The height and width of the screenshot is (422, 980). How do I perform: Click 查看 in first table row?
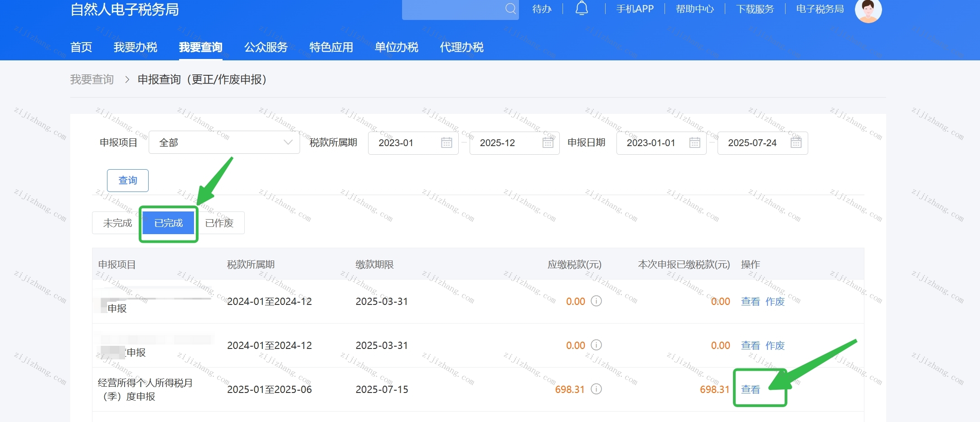[x=750, y=301]
